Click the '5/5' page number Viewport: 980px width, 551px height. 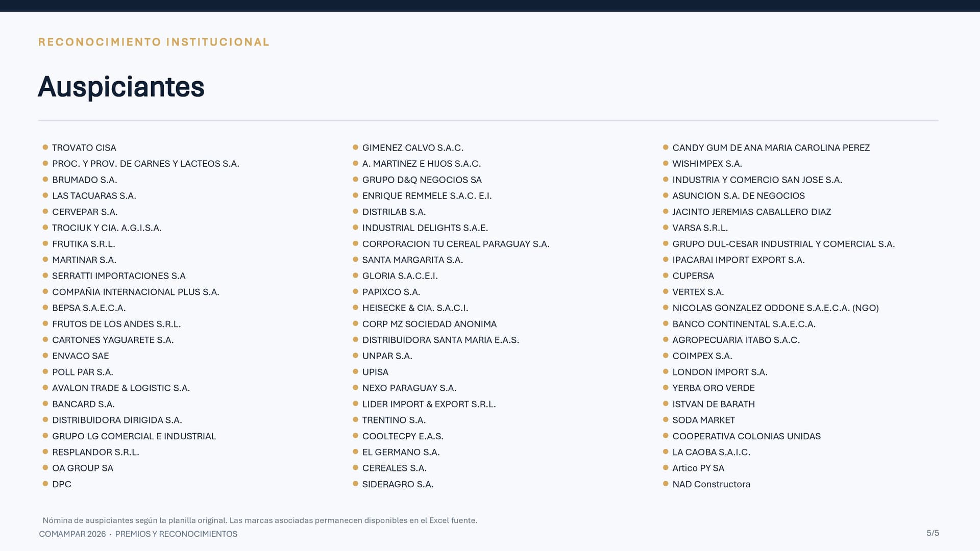933,533
